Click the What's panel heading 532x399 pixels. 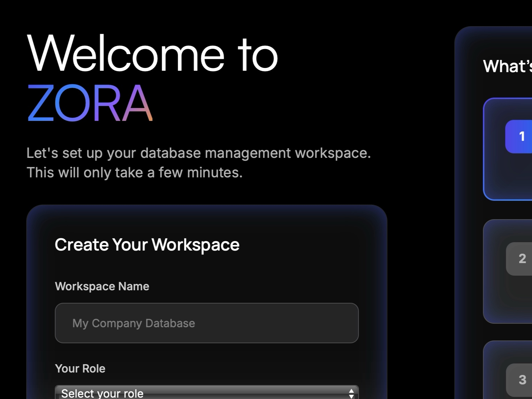click(x=507, y=66)
